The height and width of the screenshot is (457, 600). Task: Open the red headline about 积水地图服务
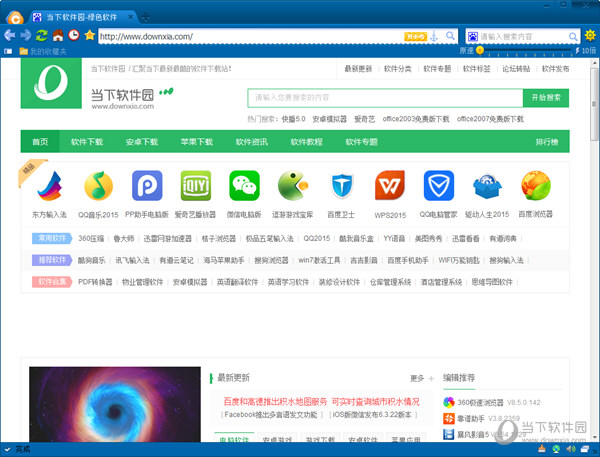click(x=321, y=402)
